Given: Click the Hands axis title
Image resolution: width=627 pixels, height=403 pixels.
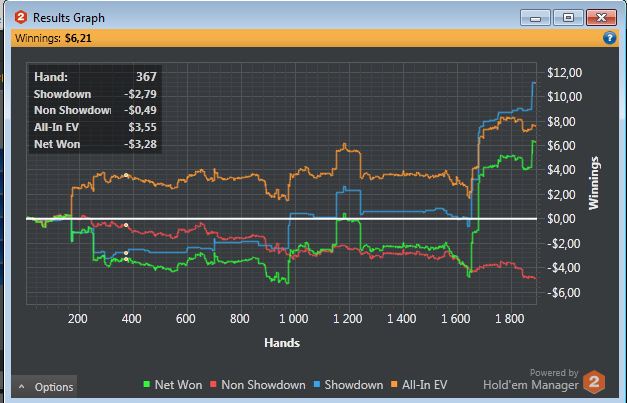Looking at the screenshot, I should [282, 343].
